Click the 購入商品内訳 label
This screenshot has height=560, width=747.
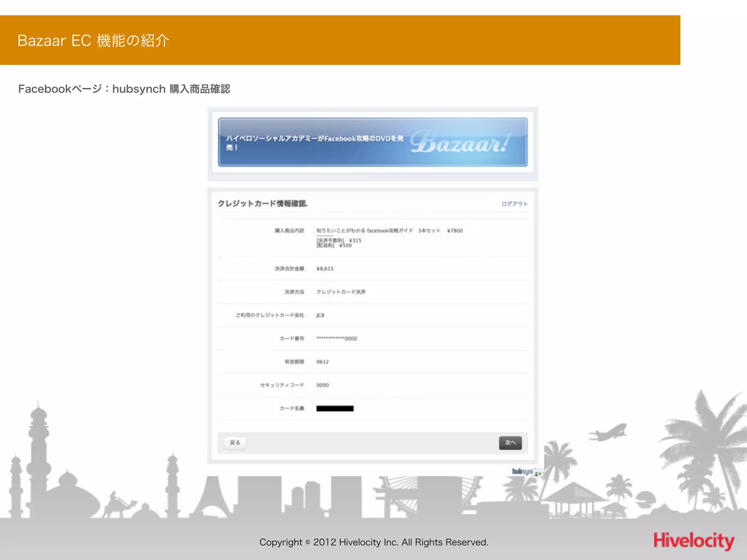[x=289, y=231]
